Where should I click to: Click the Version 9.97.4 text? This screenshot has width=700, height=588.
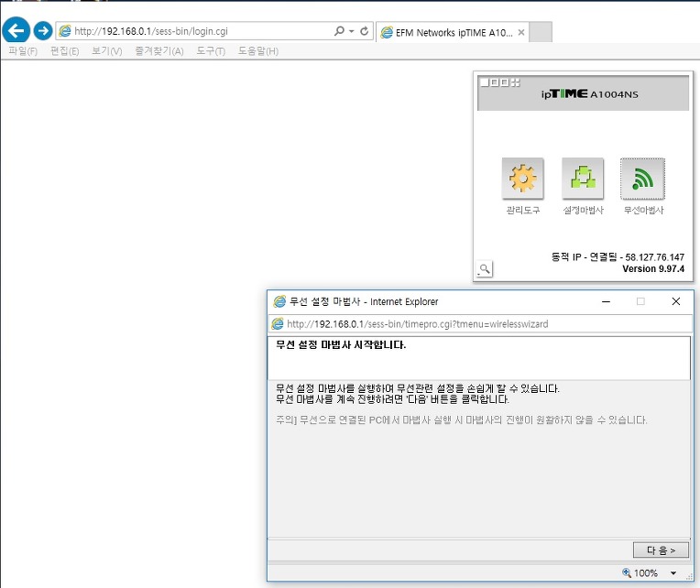653,268
